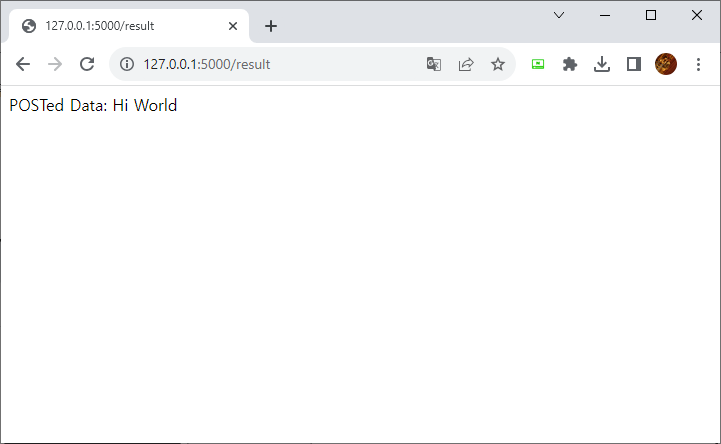View site information icon in address bar
Viewport: 721px width, 444px height.
point(127,64)
